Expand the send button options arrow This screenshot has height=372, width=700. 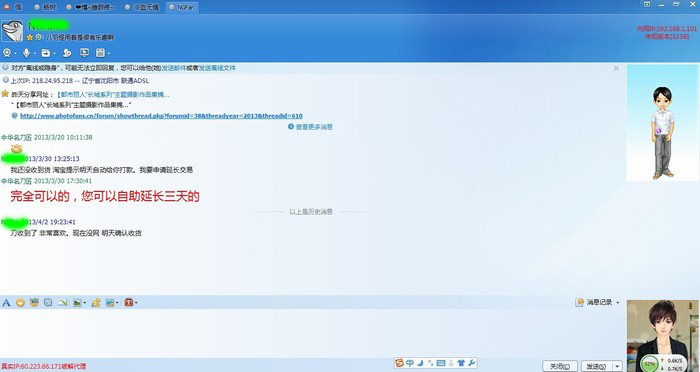617,366
